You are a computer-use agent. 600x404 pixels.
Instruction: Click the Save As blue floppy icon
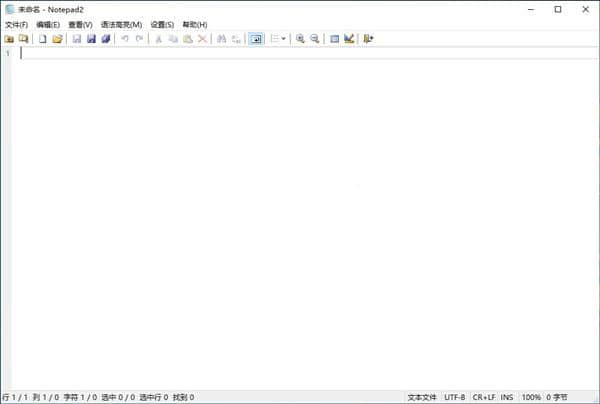[91, 39]
